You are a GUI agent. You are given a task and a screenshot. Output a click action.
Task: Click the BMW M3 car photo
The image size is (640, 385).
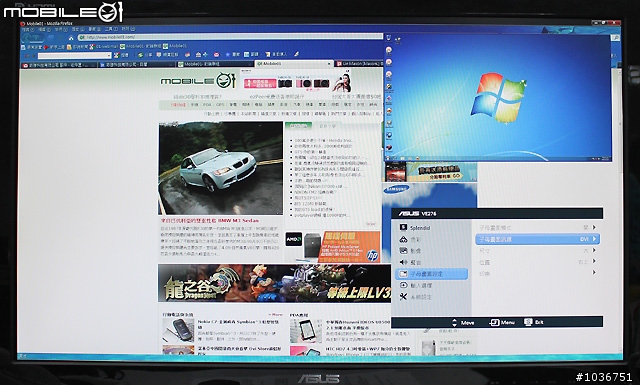(x=220, y=168)
